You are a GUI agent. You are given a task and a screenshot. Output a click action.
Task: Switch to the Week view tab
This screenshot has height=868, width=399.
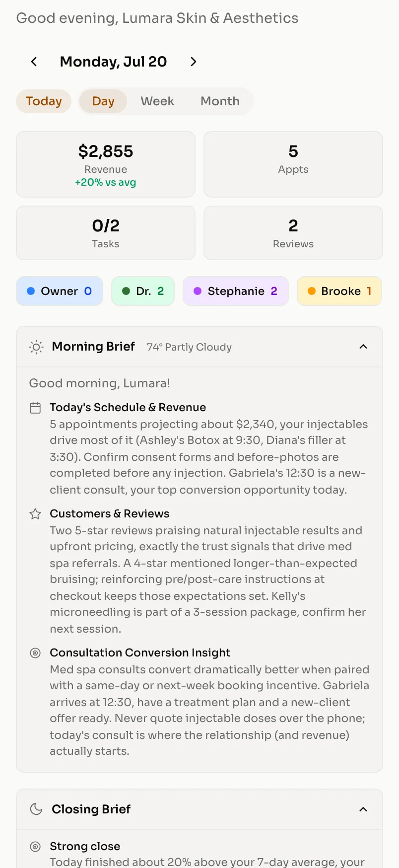click(x=157, y=101)
